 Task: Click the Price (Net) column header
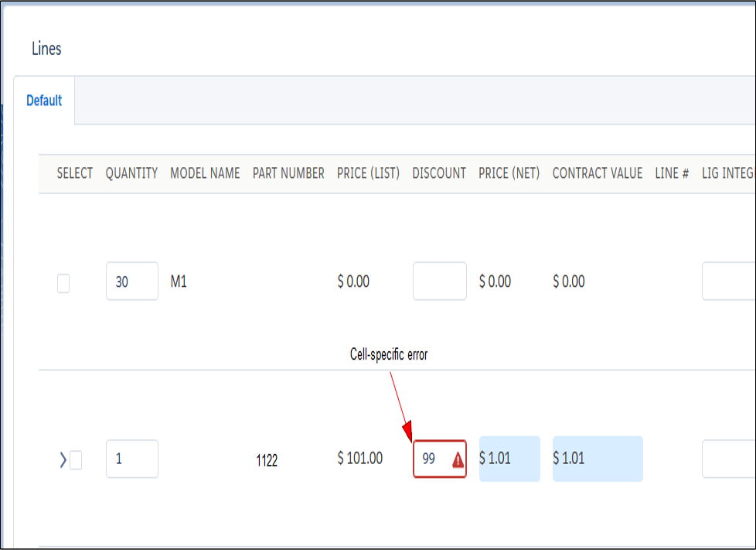[x=509, y=173]
